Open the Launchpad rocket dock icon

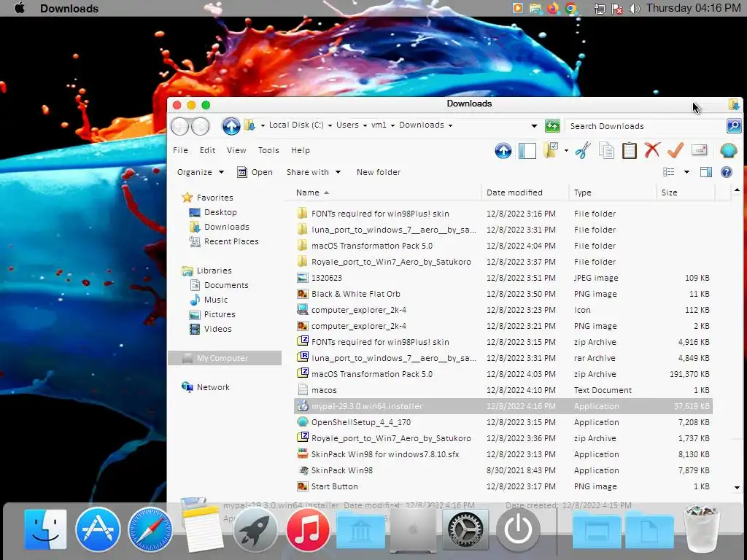[x=255, y=529]
